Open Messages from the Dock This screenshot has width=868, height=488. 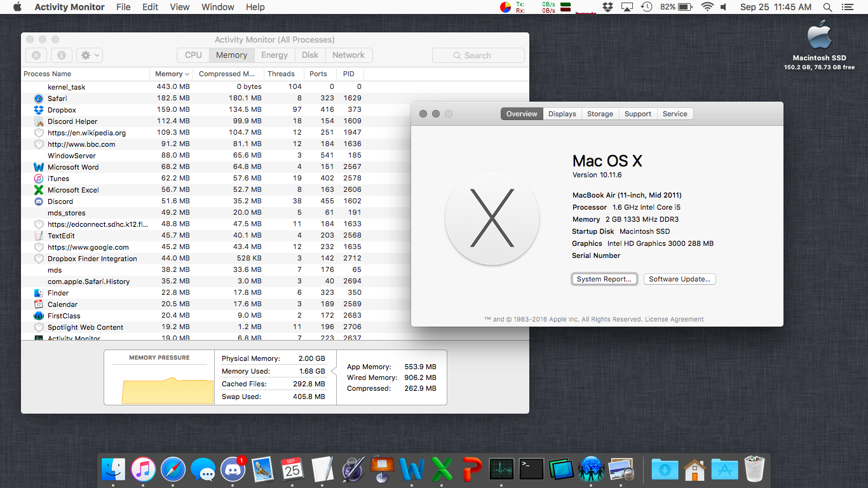203,470
